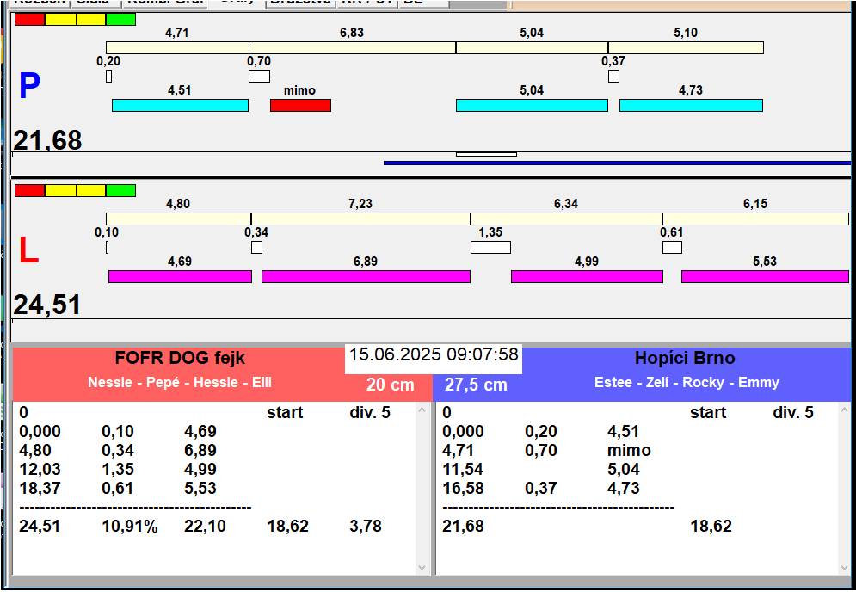Click the green start light in lane P
The image size is (856, 616).
(x=120, y=19)
